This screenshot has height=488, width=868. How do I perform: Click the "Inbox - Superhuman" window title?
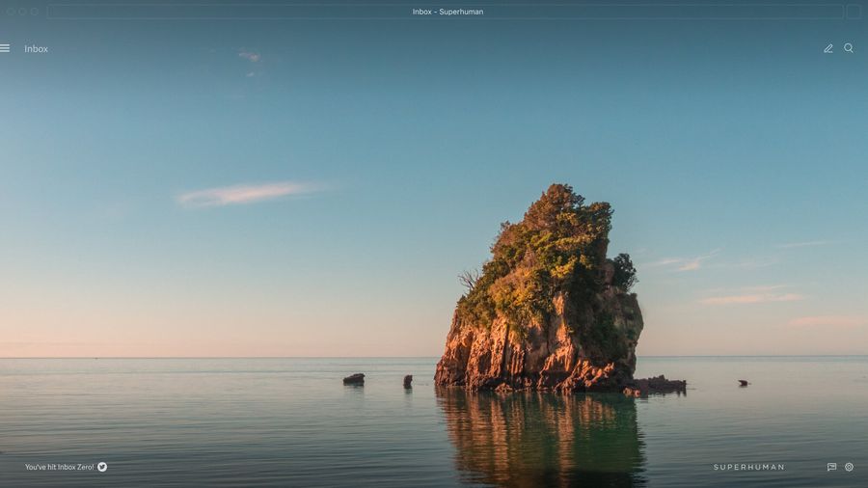pos(448,12)
